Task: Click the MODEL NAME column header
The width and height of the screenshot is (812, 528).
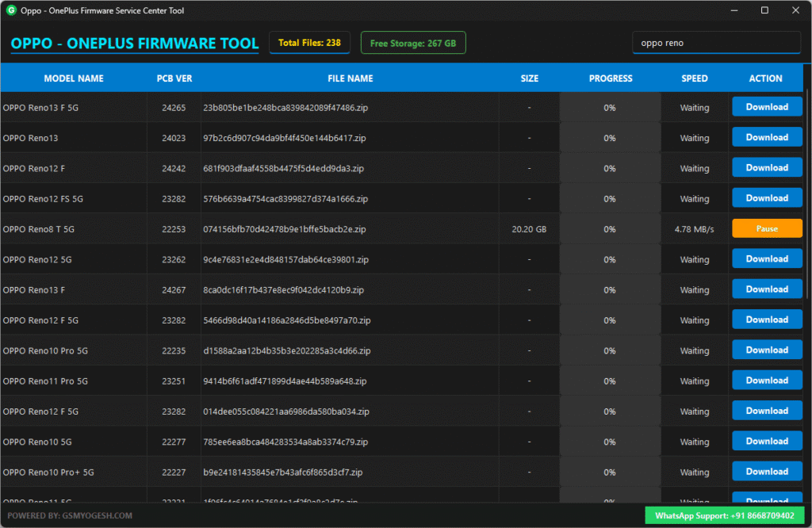Action: [73, 78]
